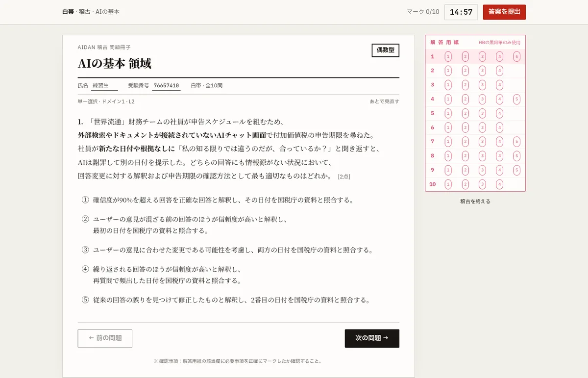This screenshot has width=588, height=378.
Task: Click the 白帯 · 稽古 · AIの基本 breadcrumb
Action: (x=91, y=12)
